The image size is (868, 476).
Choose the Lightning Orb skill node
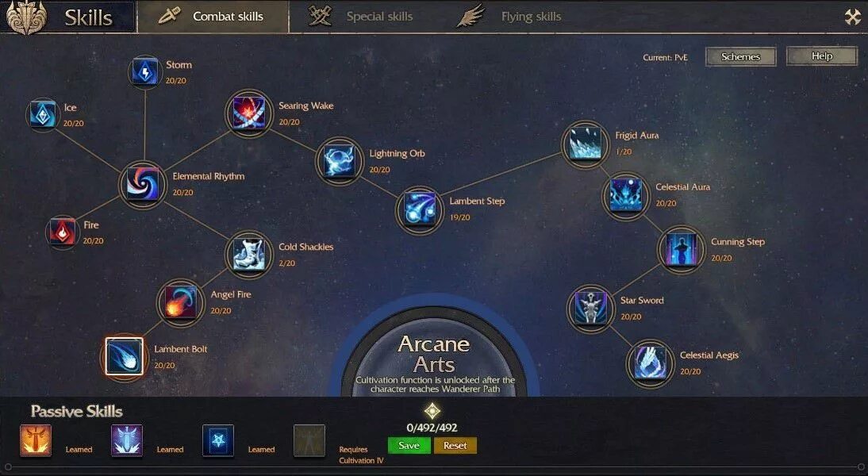340,161
